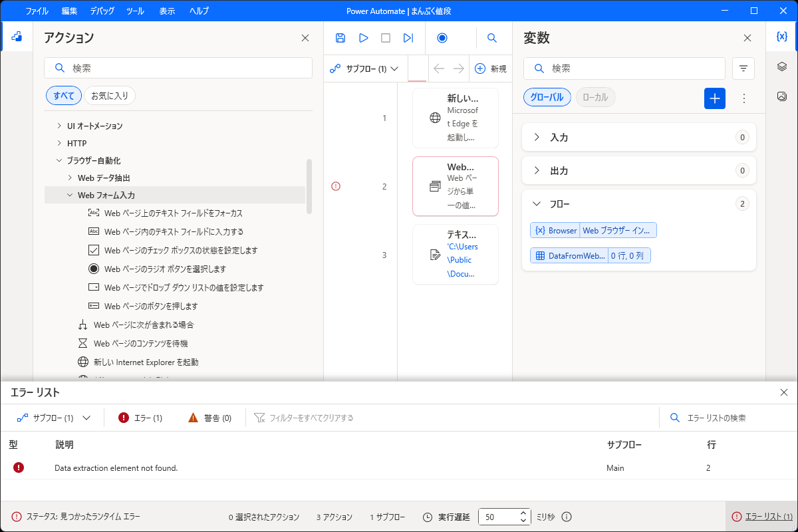Select the ローカル variables filter
Screen dimensions: 798x532
pos(595,97)
